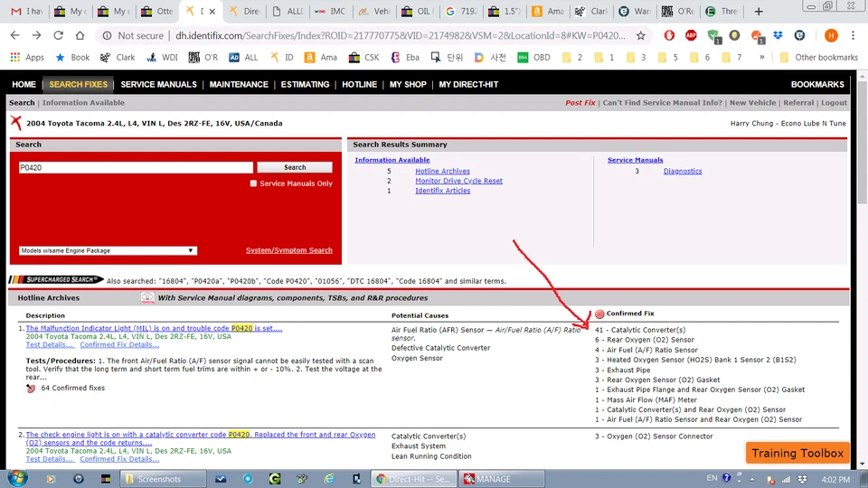Click the red Confirmed Fix target icon
Image resolution: width=868 pixels, height=488 pixels.
click(599, 314)
